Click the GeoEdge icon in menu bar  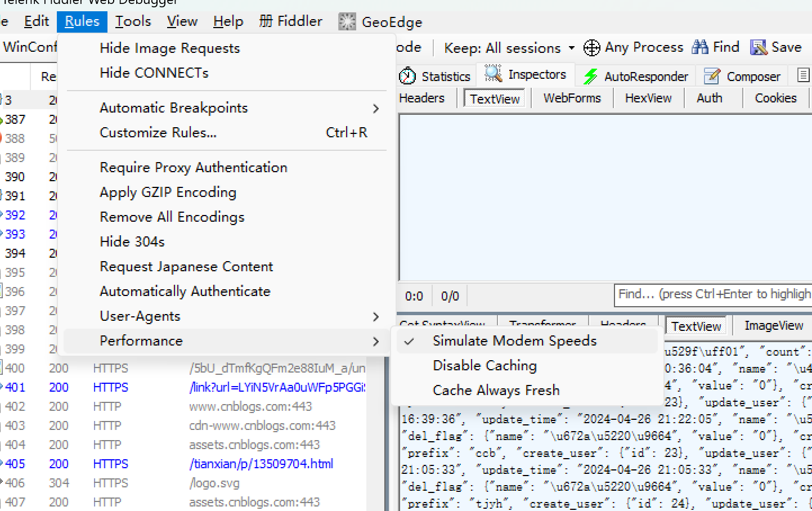point(347,22)
